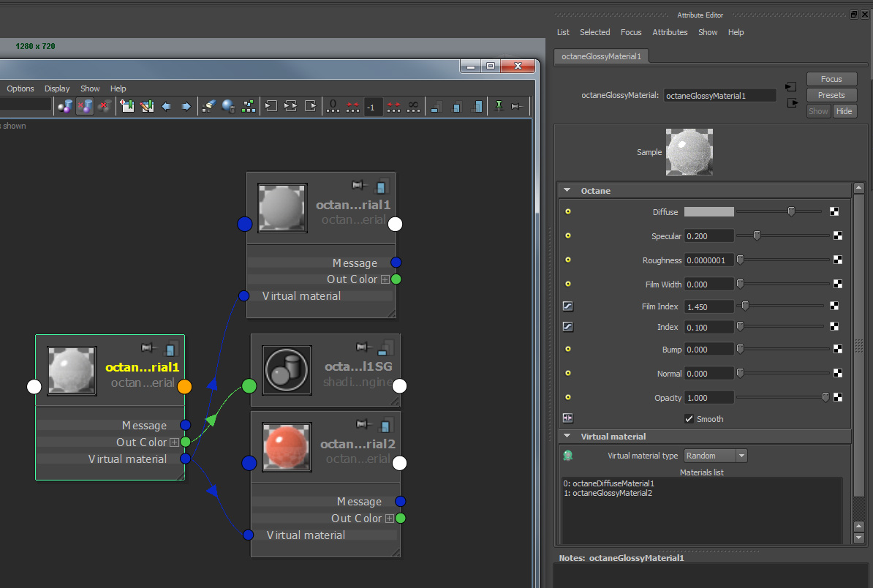Toggle the curve icon next to Film Index
This screenshot has height=588, width=873.
point(568,306)
